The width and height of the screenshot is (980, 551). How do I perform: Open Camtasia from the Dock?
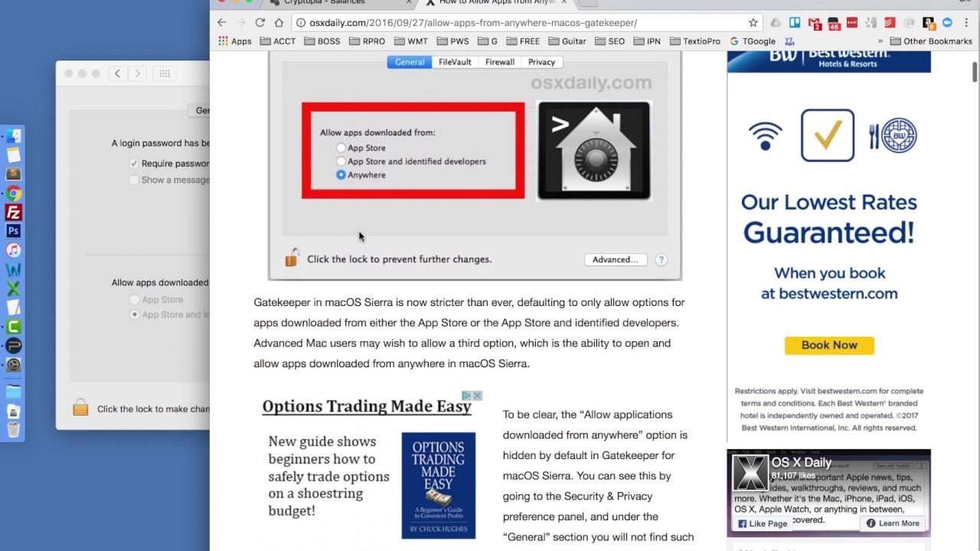pyautogui.click(x=13, y=327)
